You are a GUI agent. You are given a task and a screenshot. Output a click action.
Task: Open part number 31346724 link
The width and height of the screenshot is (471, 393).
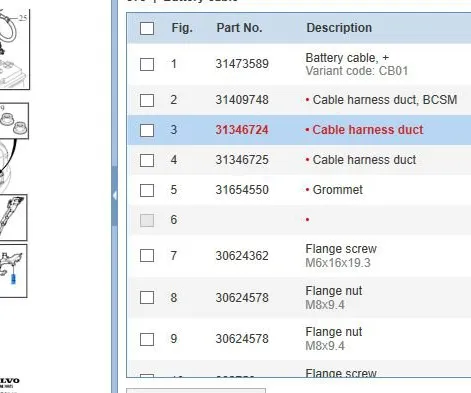click(242, 130)
